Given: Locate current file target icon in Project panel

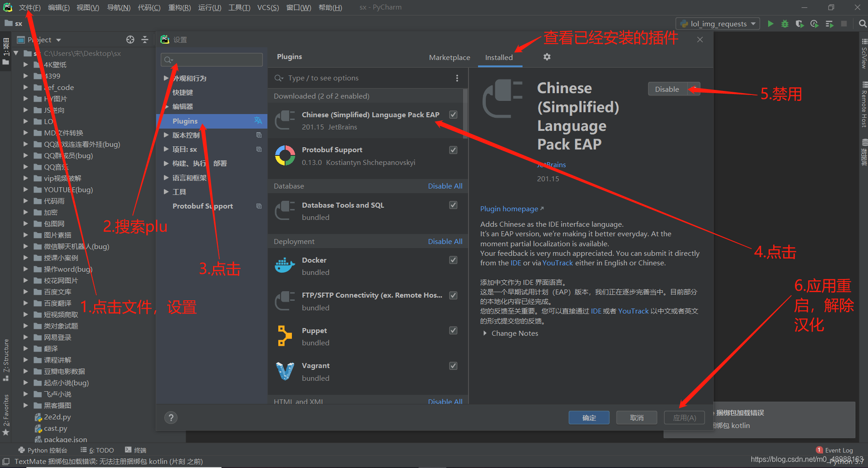Looking at the screenshot, I should coord(130,40).
